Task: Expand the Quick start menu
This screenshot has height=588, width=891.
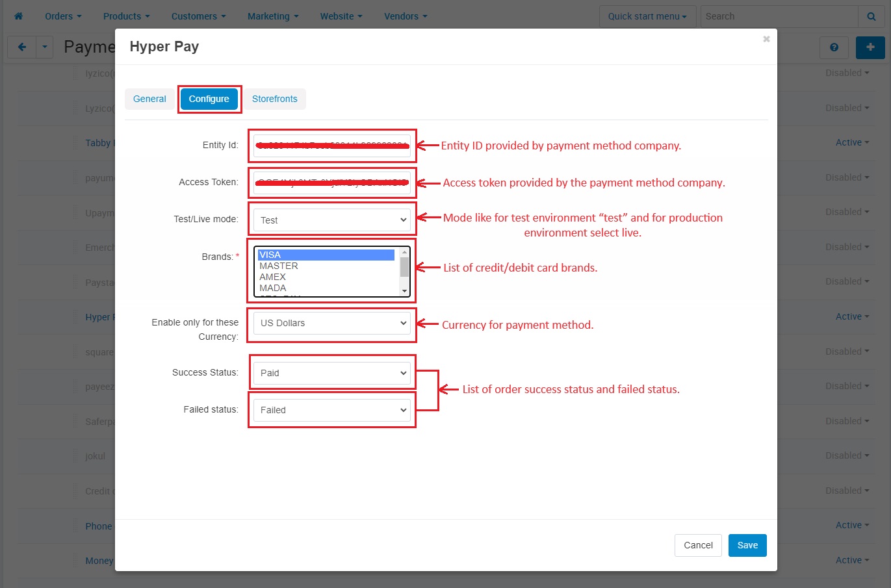Action: [x=647, y=16]
